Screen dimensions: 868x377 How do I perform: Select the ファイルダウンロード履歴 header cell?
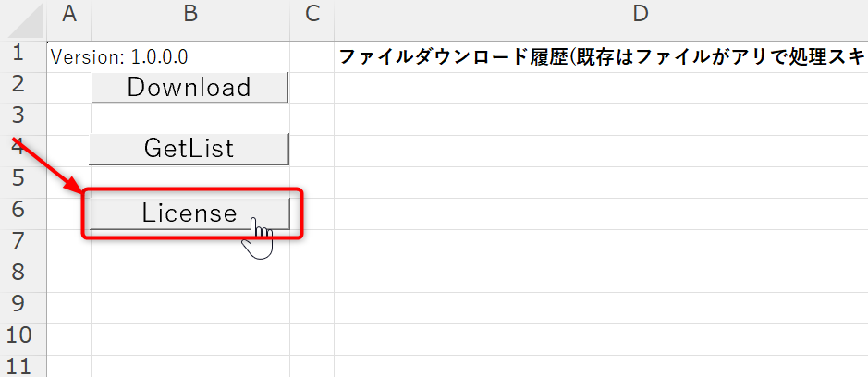(601, 56)
